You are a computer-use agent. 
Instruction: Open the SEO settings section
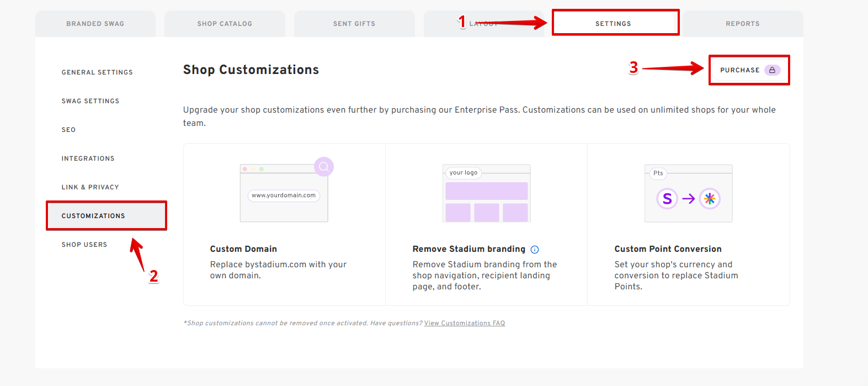[68, 130]
